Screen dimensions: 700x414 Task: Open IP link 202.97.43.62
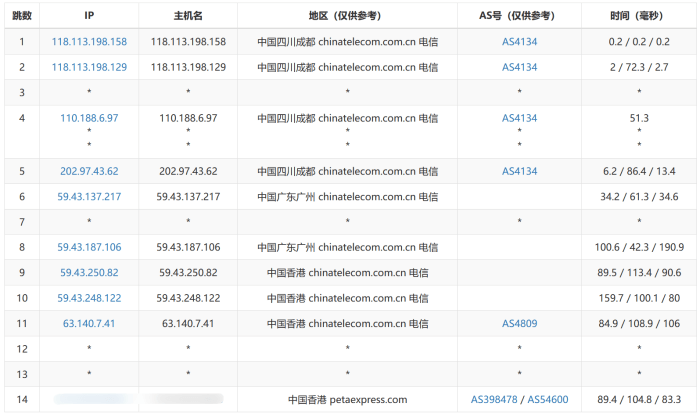pyautogui.click(x=89, y=171)
